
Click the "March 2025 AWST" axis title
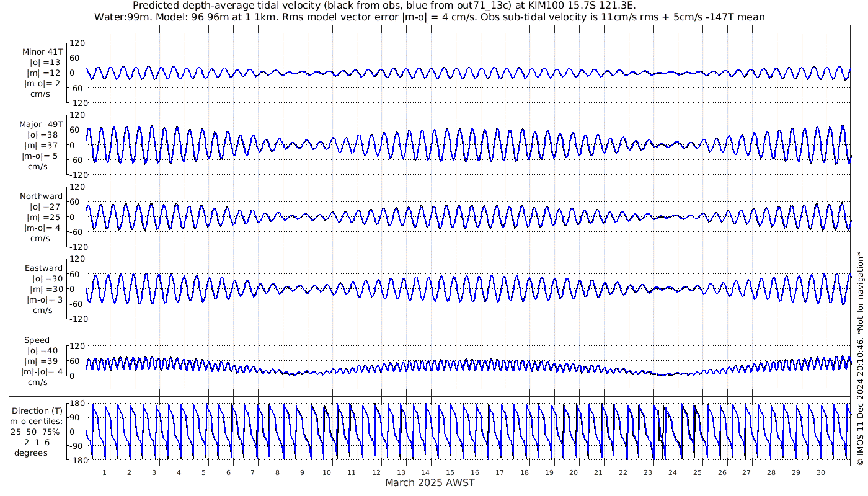[430, 482]
